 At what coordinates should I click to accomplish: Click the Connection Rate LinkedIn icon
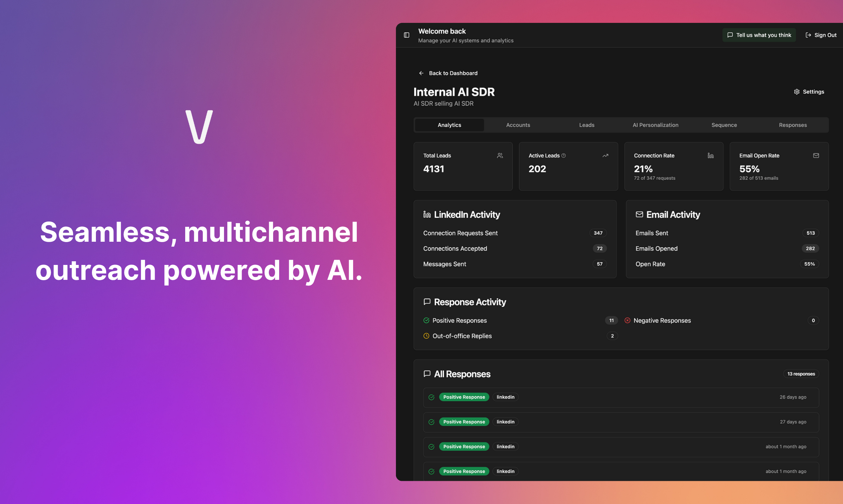click(x=711, y=156)
